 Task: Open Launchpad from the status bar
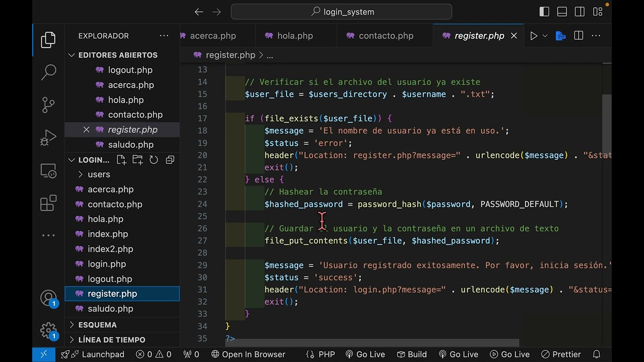[93, 354]
